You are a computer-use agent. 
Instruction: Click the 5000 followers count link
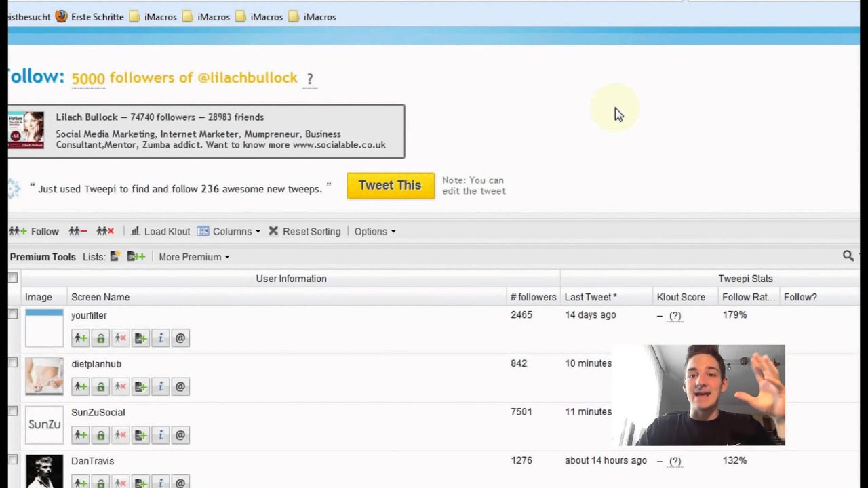(x=88, y=78)
